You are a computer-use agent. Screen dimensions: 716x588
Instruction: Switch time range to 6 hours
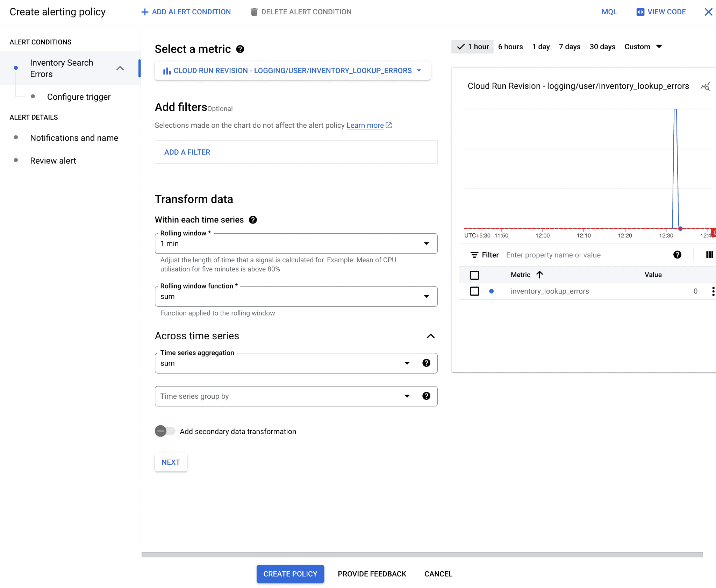tap(510, 47)
